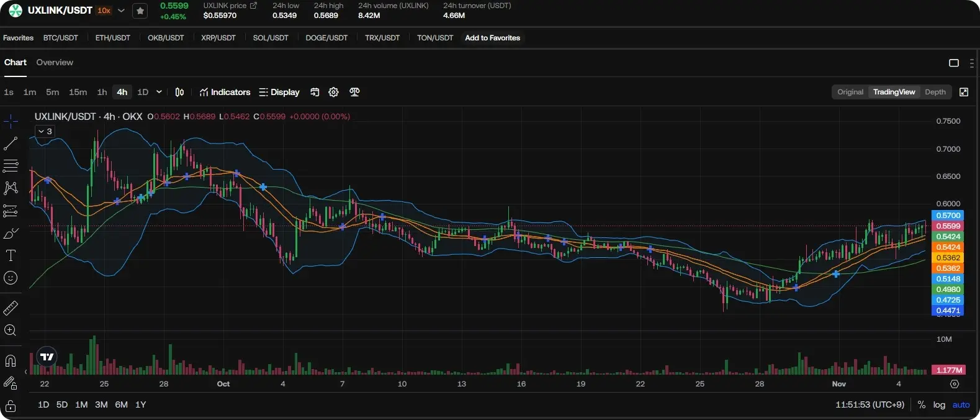The image size is (980, 420).
Task: Add UXLINK/USDT to favorites star
Action: click(x=140, y=11)
